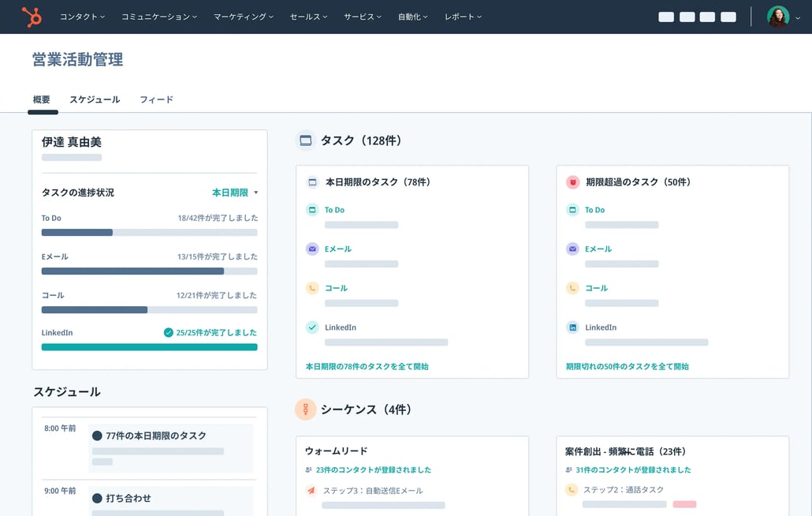
Task: Click the To Do icon in 本日期限のタスク card
Action: [312, 210]
